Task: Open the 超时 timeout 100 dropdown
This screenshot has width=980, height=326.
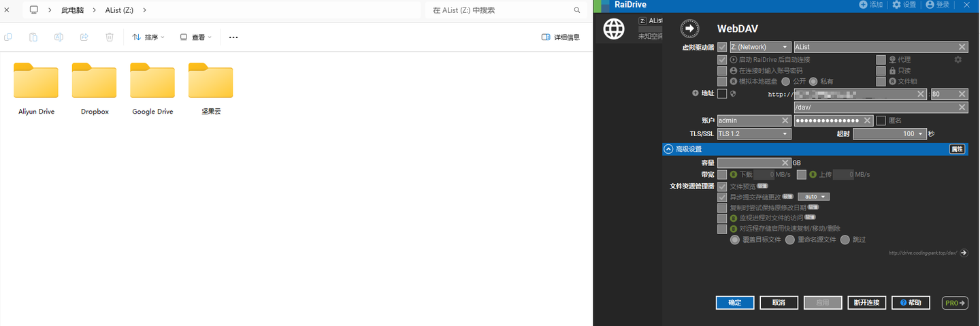Action: 890,134
